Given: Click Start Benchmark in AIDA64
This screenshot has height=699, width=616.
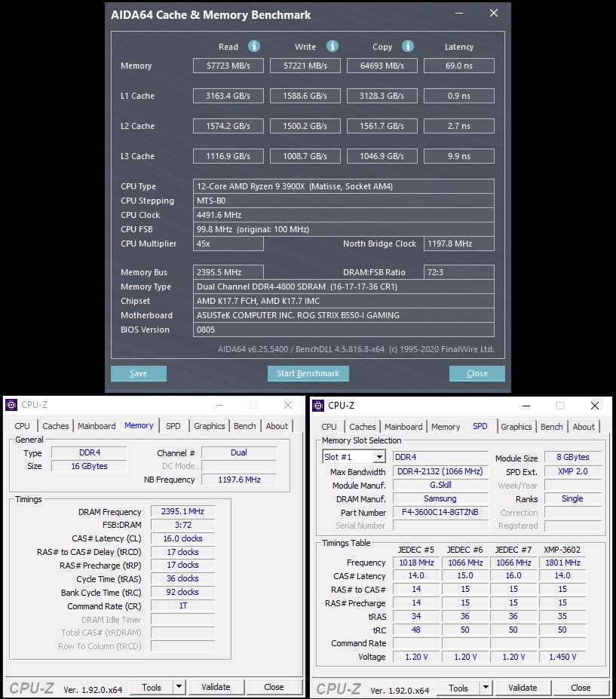Looking at the screenshot, I should point(308,373).
